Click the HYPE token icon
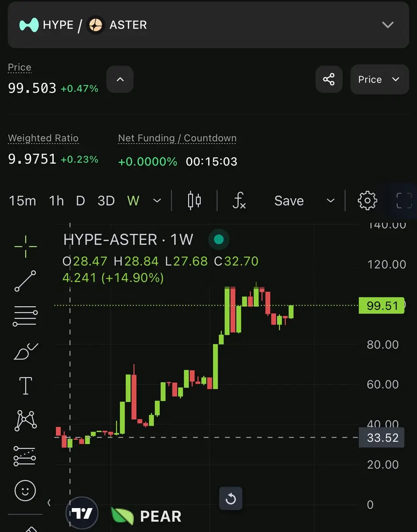The width and height of the screenshot is (417, 532). click(x=29, y=25)
